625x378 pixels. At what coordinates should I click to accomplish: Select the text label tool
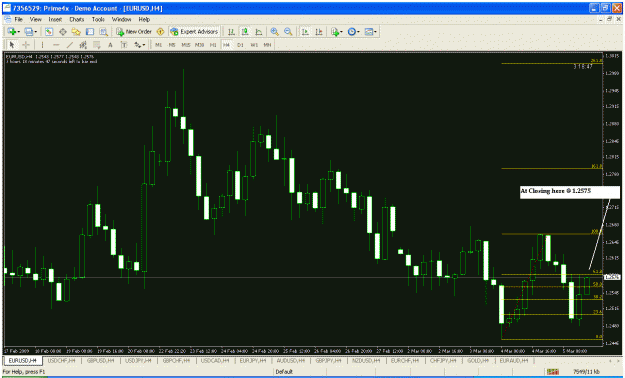point(124,45)
